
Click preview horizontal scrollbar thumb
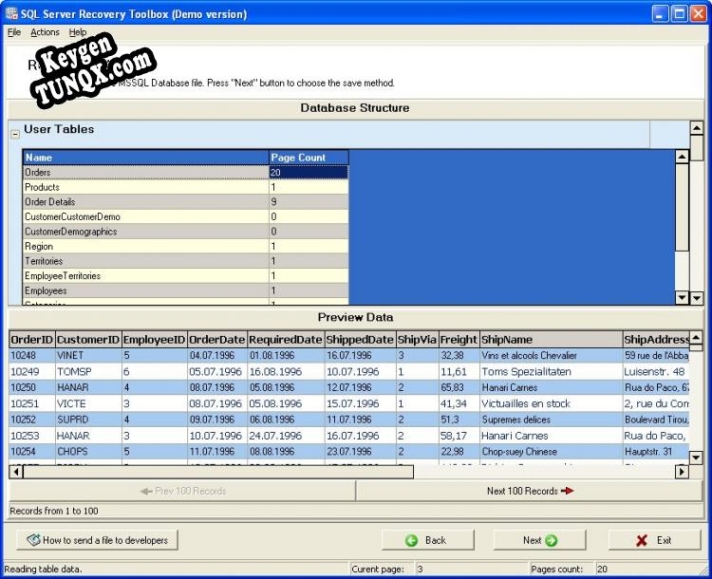(218, 472)
